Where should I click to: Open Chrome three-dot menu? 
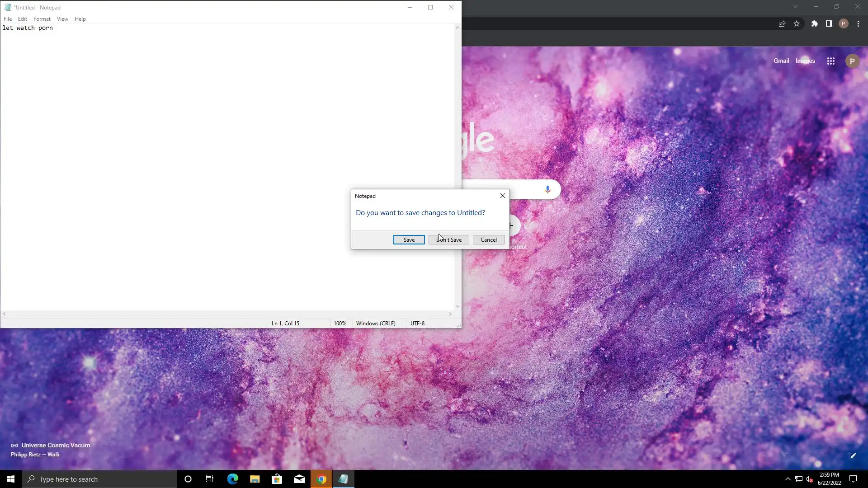click(858, 24)
